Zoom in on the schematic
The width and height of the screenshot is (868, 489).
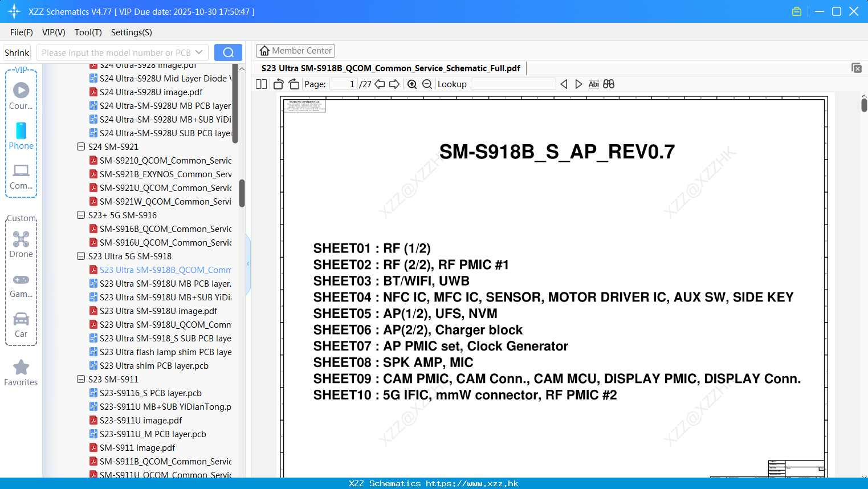point(412,84)
